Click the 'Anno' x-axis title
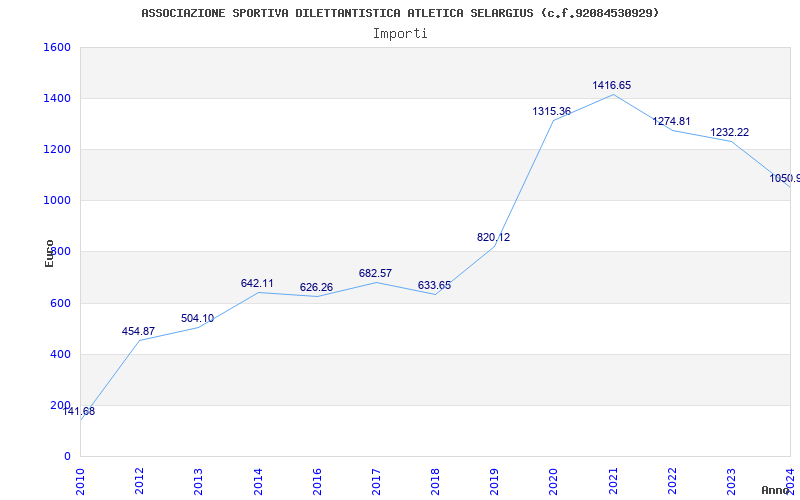The height and width of the screenshot is (500, 800). pos(775,490)
